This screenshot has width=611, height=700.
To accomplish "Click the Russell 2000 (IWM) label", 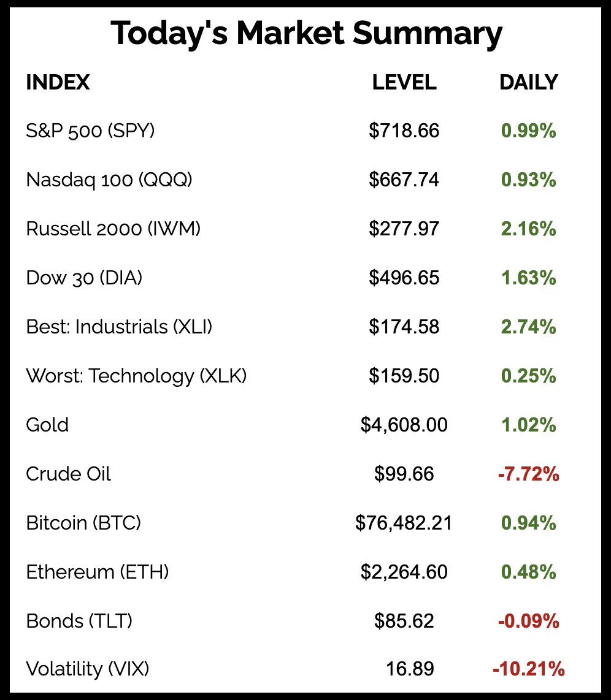I will pos(113,229).
